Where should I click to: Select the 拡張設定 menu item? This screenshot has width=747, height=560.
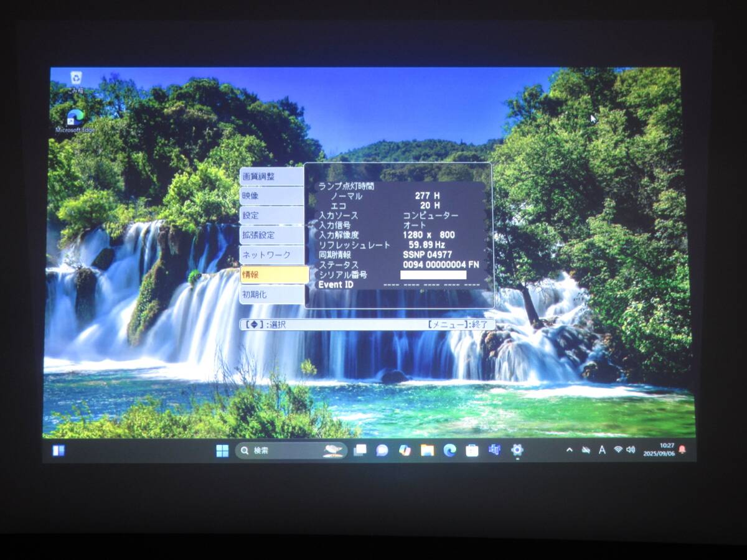271,235
